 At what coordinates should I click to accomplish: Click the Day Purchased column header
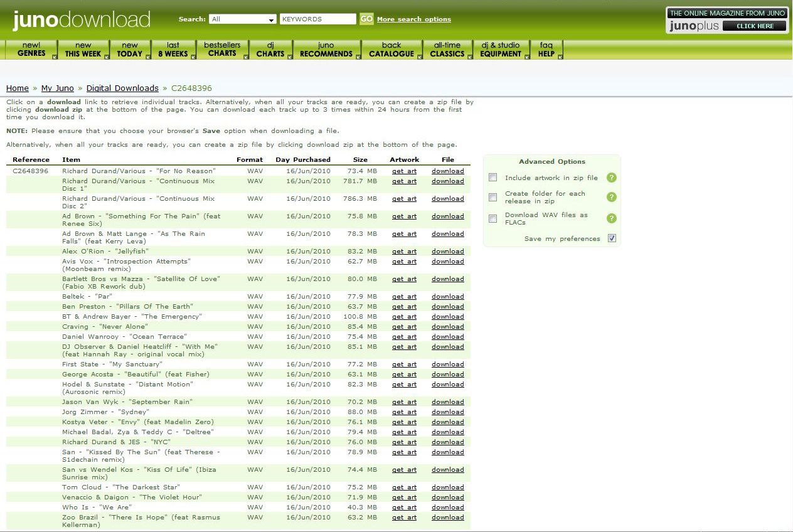(303, 160)
